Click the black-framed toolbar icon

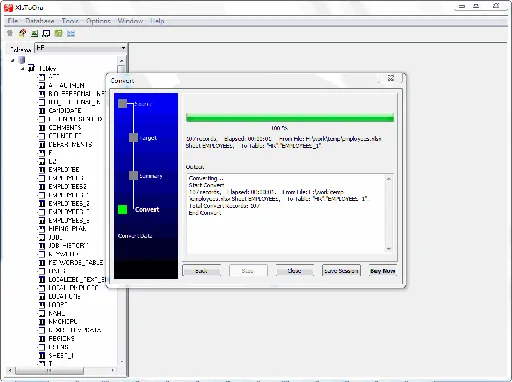pyautogui.click(x=46, y=33)
